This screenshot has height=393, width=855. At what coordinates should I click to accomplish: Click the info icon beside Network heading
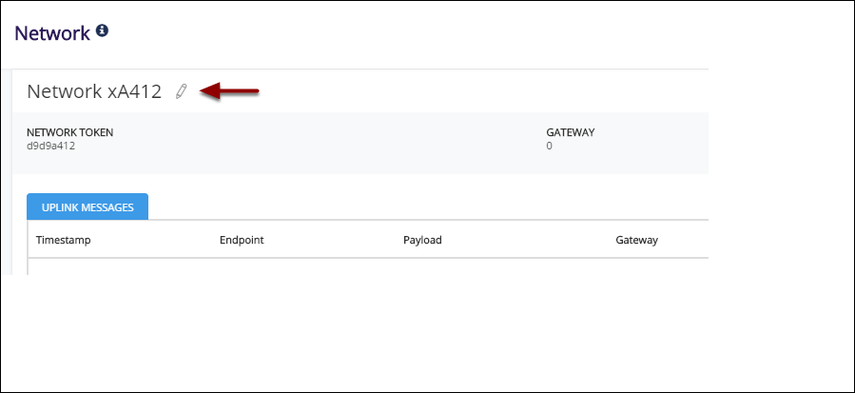[102, 31]
